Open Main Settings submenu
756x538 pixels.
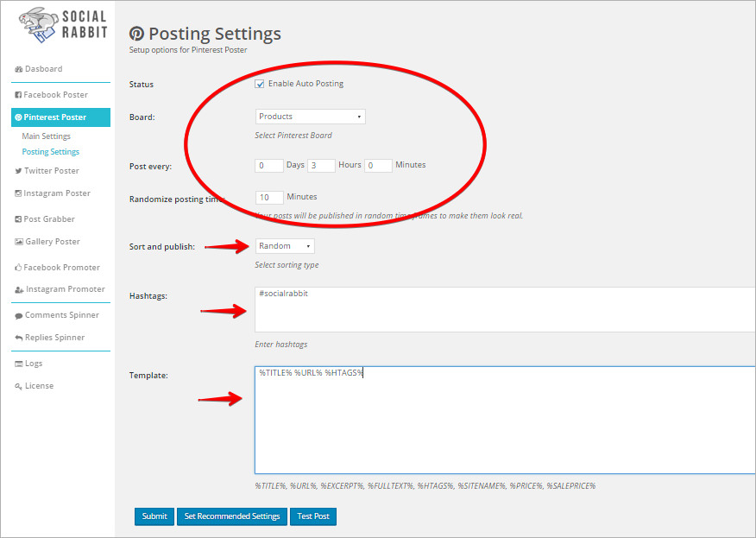pyautogui.click(x=47, y=136)
